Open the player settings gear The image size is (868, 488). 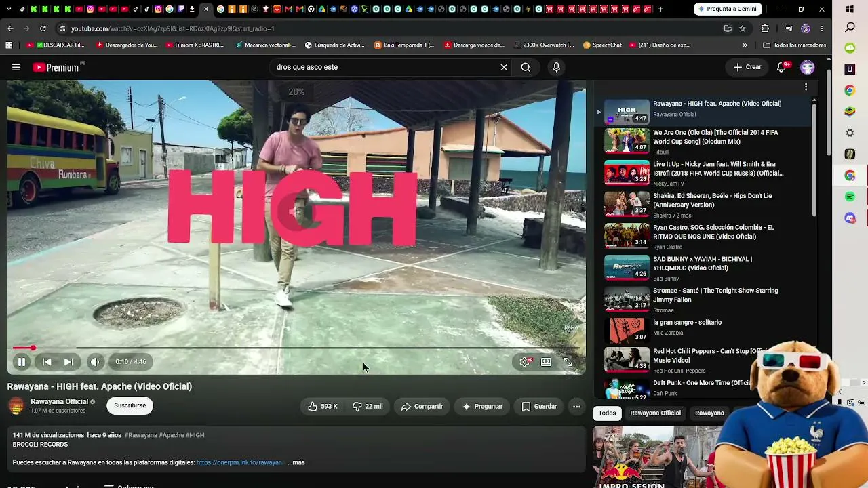pos(524,362)
